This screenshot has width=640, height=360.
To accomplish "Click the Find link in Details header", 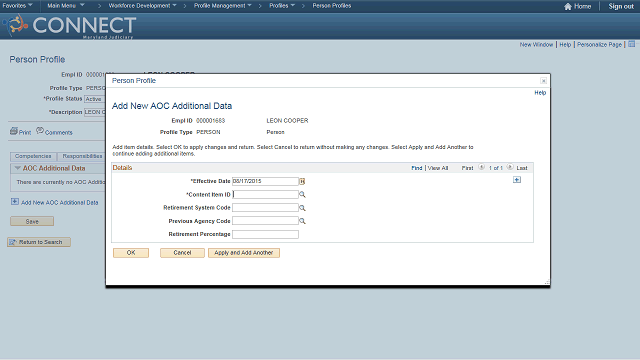I will click(x=417, y=168).
